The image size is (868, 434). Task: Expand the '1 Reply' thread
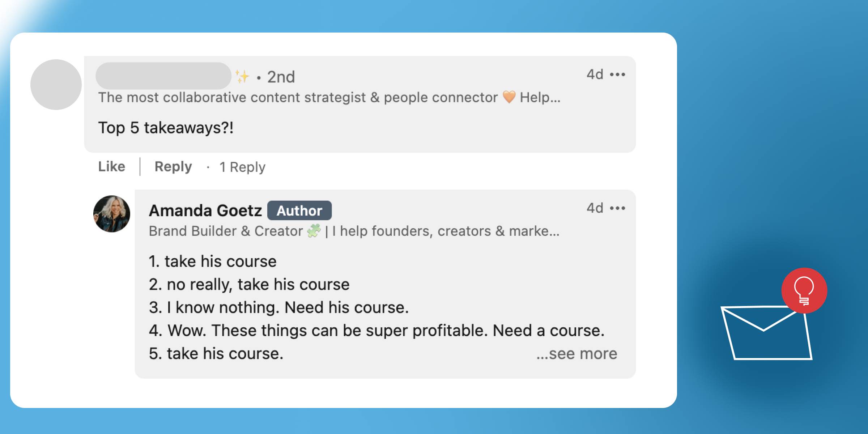click(x=242, y=167)
